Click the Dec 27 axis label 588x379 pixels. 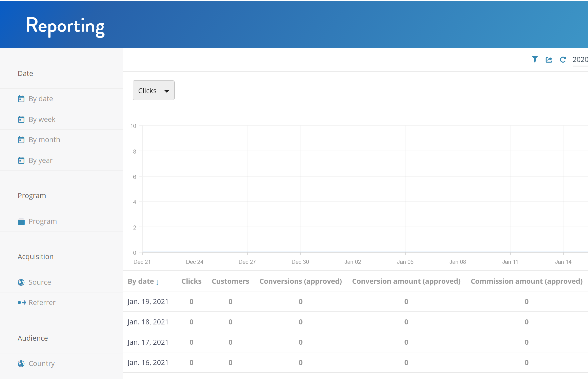[247, 262]
